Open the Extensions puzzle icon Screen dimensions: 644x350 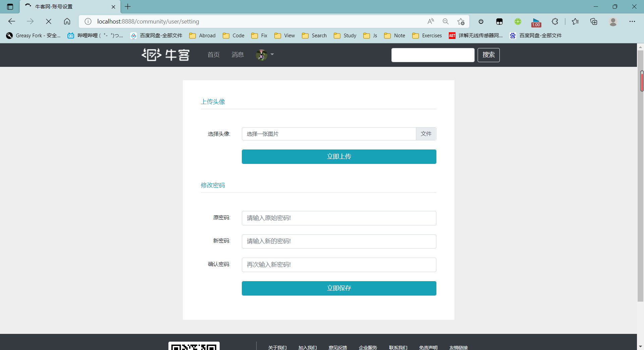[x=555, y=21]
